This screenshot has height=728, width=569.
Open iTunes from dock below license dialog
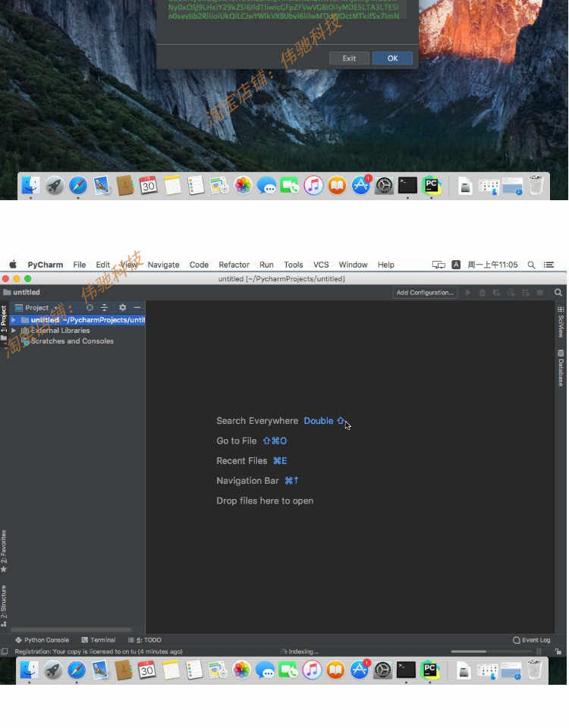tap(313, 186)
